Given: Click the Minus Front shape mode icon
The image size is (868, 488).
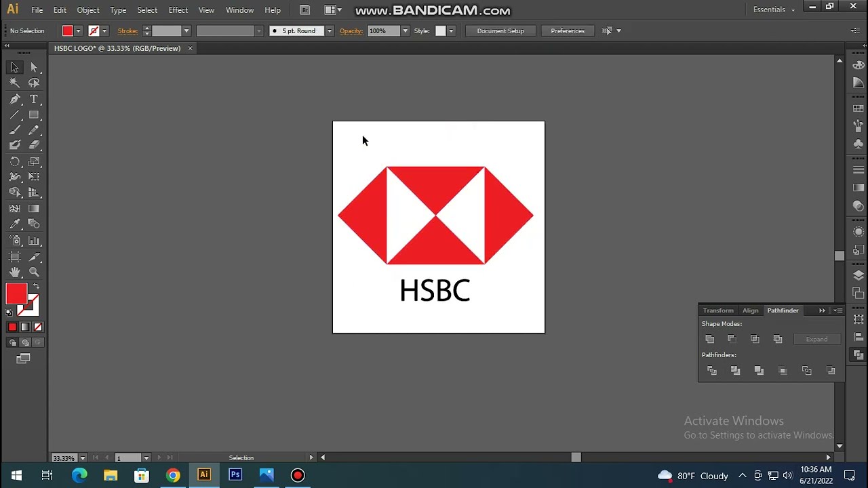Looking at the screenshot, I should coord(732,339).
